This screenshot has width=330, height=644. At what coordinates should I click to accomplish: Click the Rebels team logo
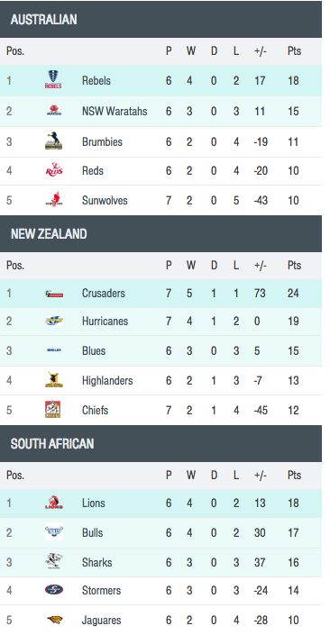click(x=53, y=80)
